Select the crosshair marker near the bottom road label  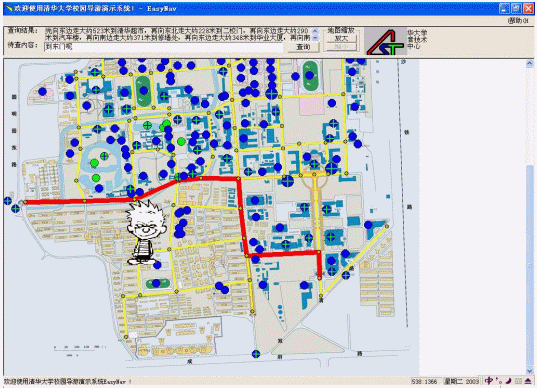[x=256, y=354]
